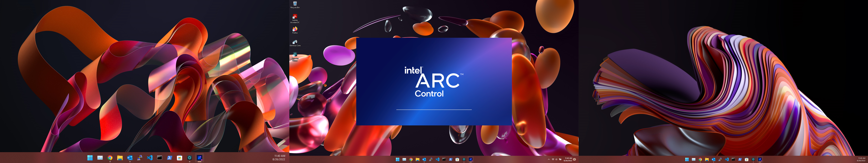The height and width of the screenshot is (163, 868).
Task: Expand the hidden system tray icons chevron
Action: [x=549, y=159]
